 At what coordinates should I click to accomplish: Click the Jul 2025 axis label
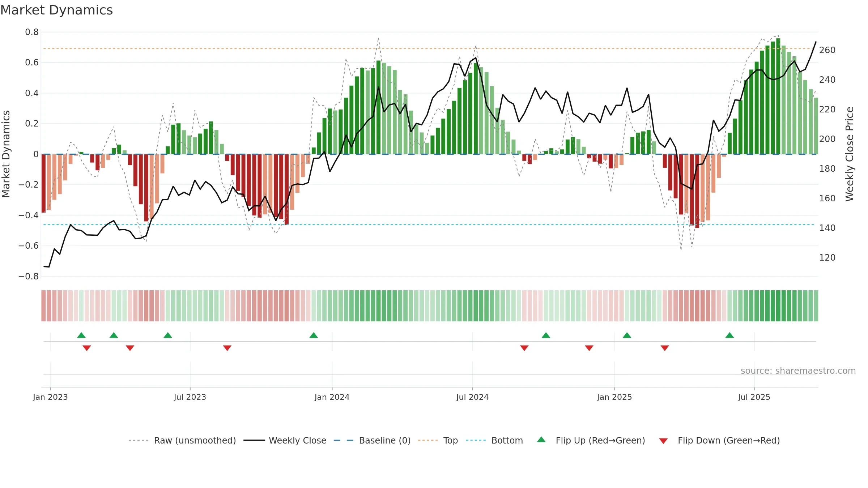click(x=754, y=397)
